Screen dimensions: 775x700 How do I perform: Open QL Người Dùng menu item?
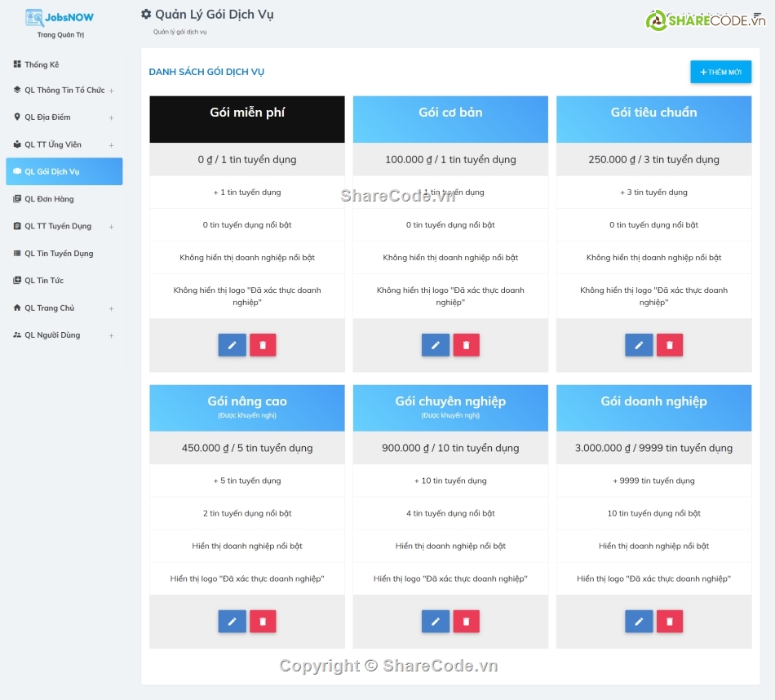click(x=64, y=334)
